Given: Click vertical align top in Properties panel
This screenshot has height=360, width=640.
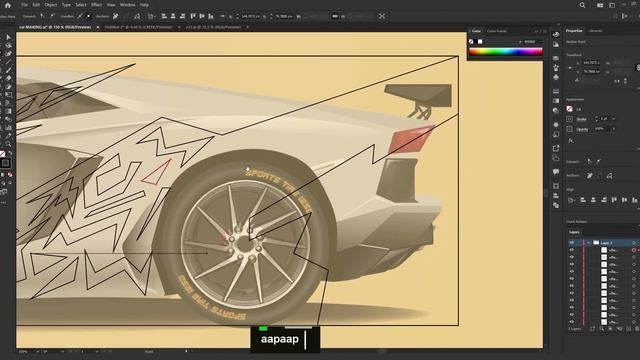Looking at the screenshot, I should pyautogui.click(x=614, y=200).
